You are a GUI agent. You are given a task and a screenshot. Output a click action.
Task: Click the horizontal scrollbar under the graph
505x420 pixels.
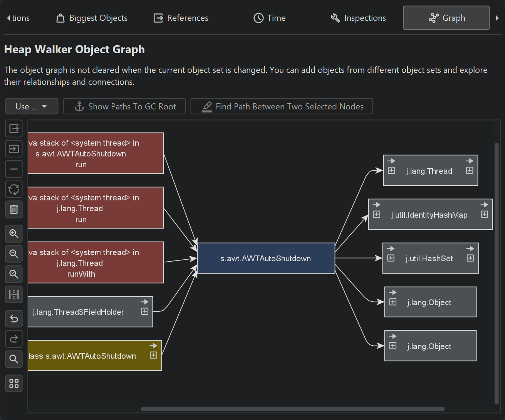point(292,409)
